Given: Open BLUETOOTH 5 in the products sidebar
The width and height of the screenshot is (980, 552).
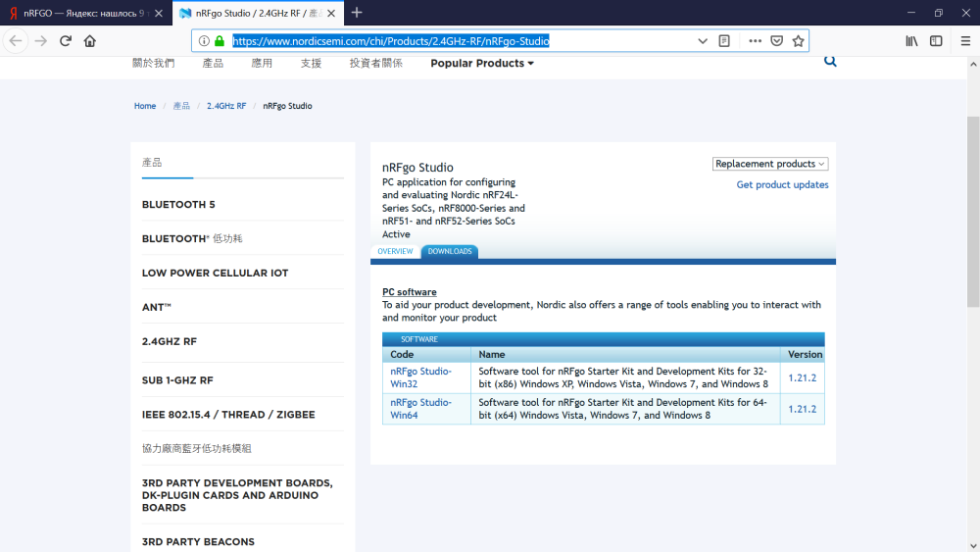Looking at the screenshot, I should click(x=178, y=205).
